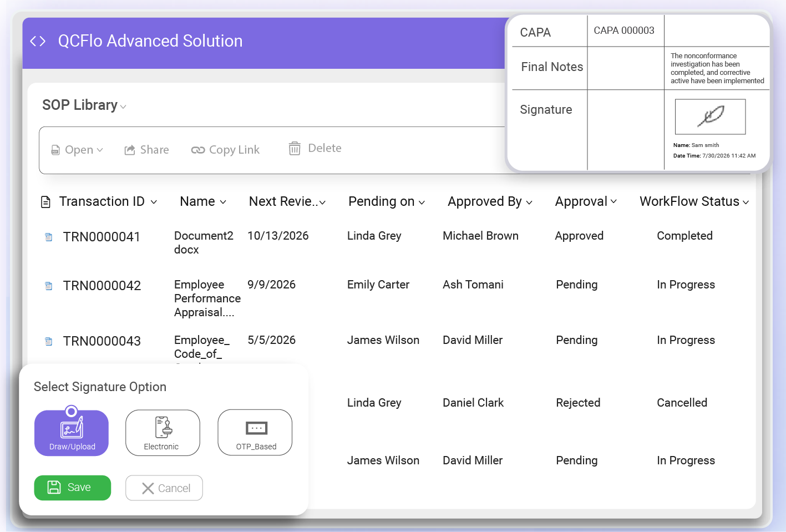Click the Share toolbar button

coord(146,150)
